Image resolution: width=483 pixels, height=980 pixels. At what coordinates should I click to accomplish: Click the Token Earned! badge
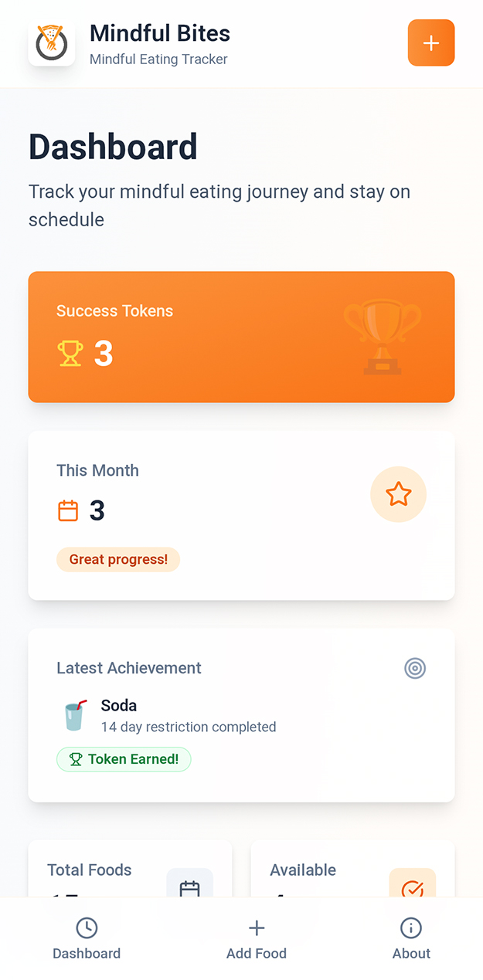[x=124, y=759]
